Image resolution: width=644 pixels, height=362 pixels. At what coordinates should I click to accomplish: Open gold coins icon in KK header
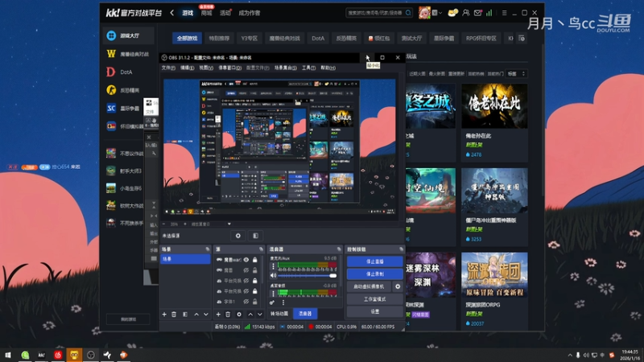click(452, 13)
